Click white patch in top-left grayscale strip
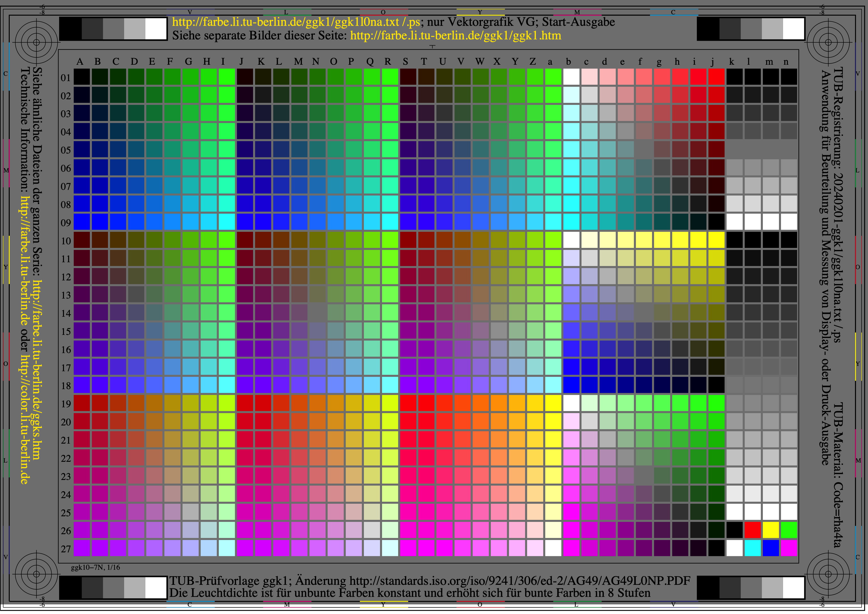The image size is (868, 614). click(155, 29)
